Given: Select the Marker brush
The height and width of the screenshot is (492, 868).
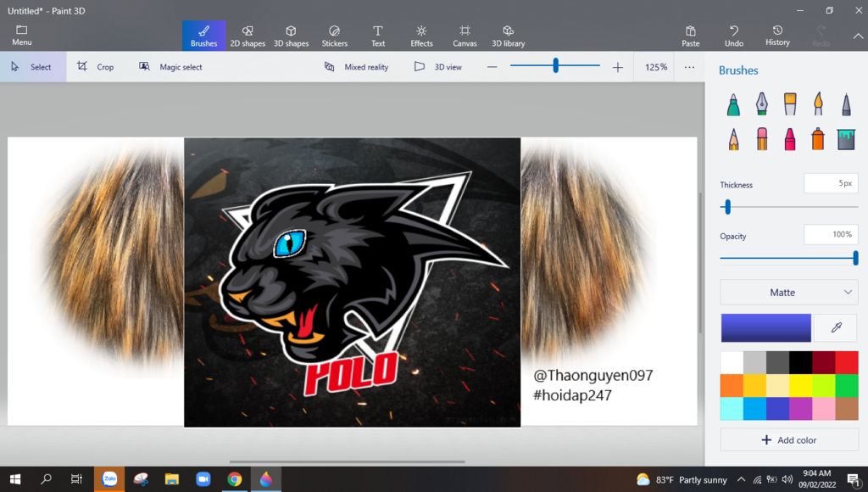Looking at the screenshot, I should pyautogui.click(x=733, y=104).
